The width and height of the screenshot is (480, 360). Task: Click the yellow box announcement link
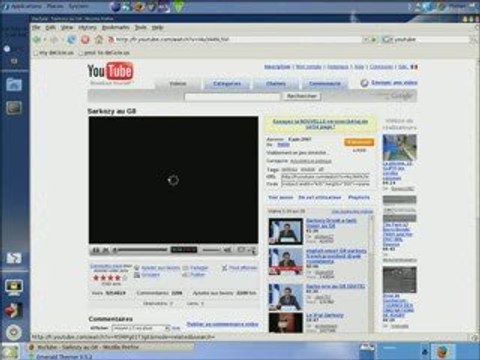(320, 124)
